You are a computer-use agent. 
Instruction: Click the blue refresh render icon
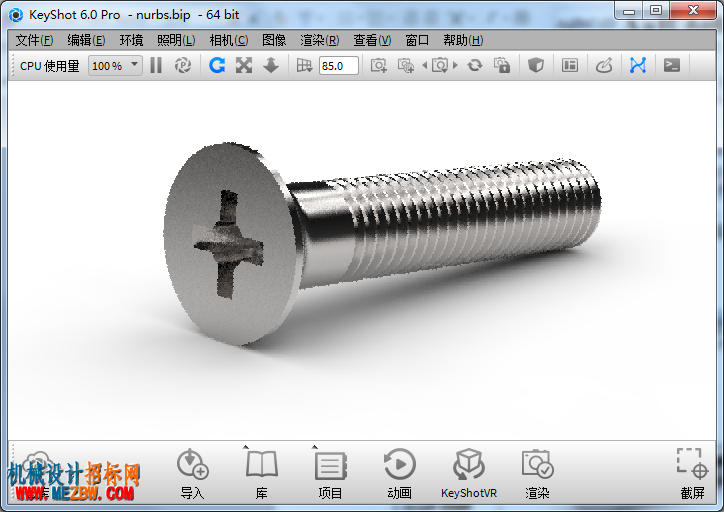point(217,66)
